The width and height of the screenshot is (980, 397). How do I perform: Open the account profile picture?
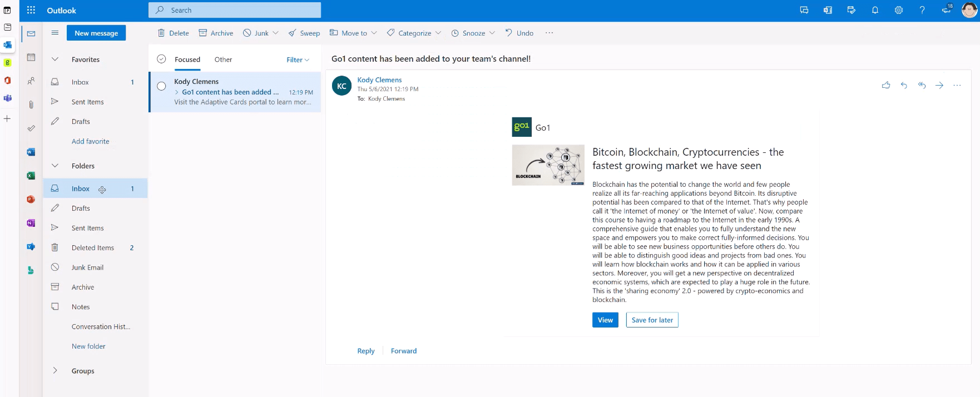point(969,10)
